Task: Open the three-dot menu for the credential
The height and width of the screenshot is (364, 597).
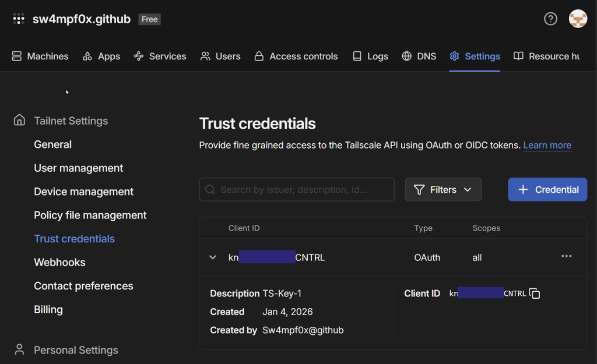Action: 566,256
